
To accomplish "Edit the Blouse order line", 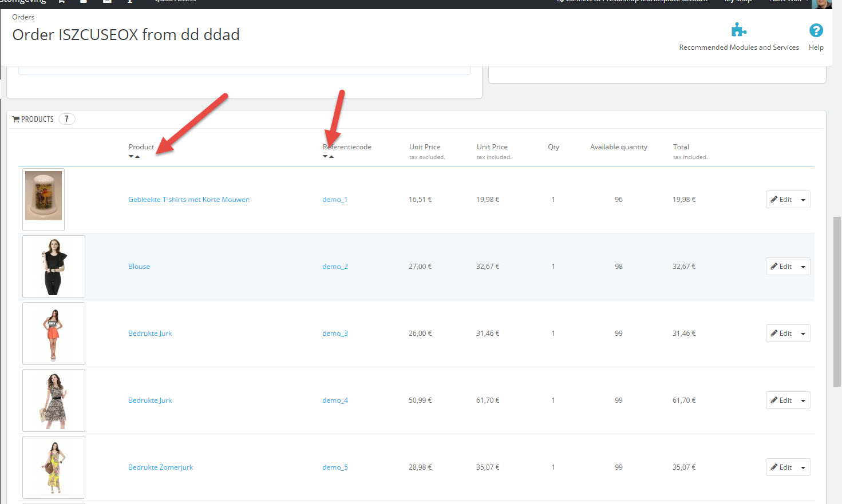I will tap(781, 267).
